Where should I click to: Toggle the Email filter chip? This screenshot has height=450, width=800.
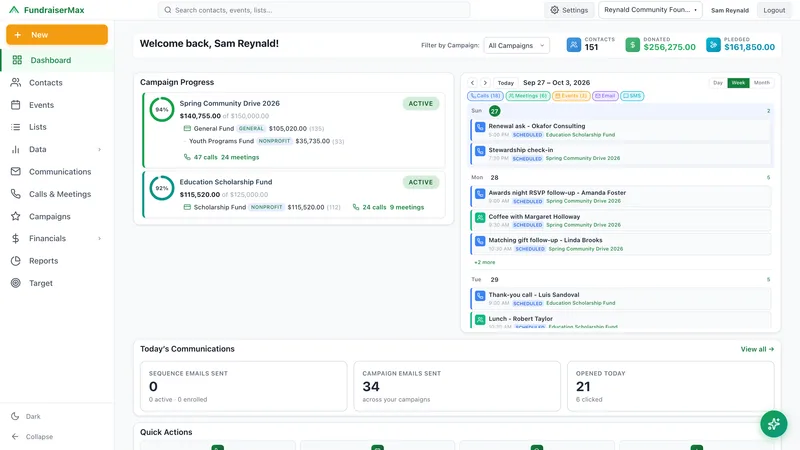point(605,96)
